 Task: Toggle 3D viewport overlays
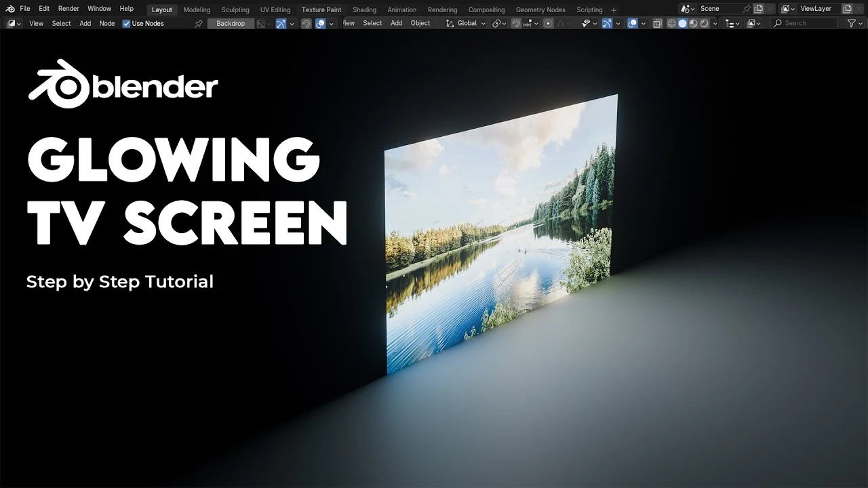point(632,23)
